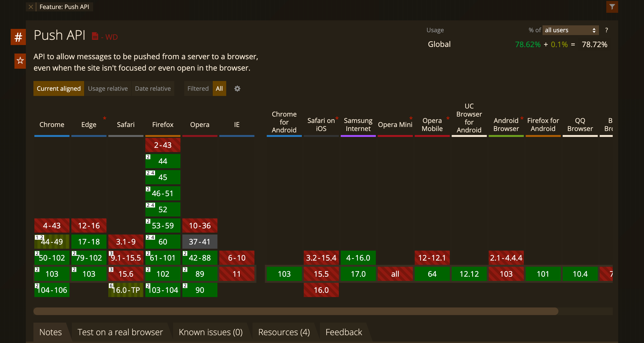Open the Known issues (0) tab
This screenshot has height=343, width=644.
[211, 332]
